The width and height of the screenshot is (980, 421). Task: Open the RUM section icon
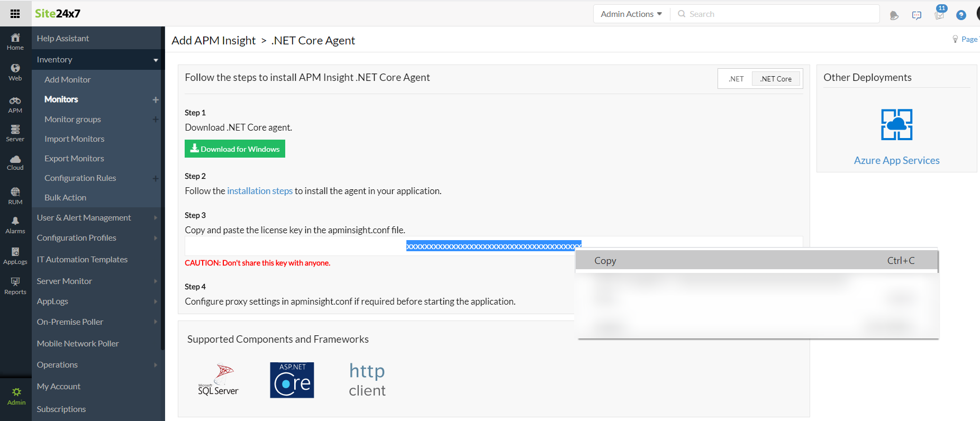click(15, 195)
